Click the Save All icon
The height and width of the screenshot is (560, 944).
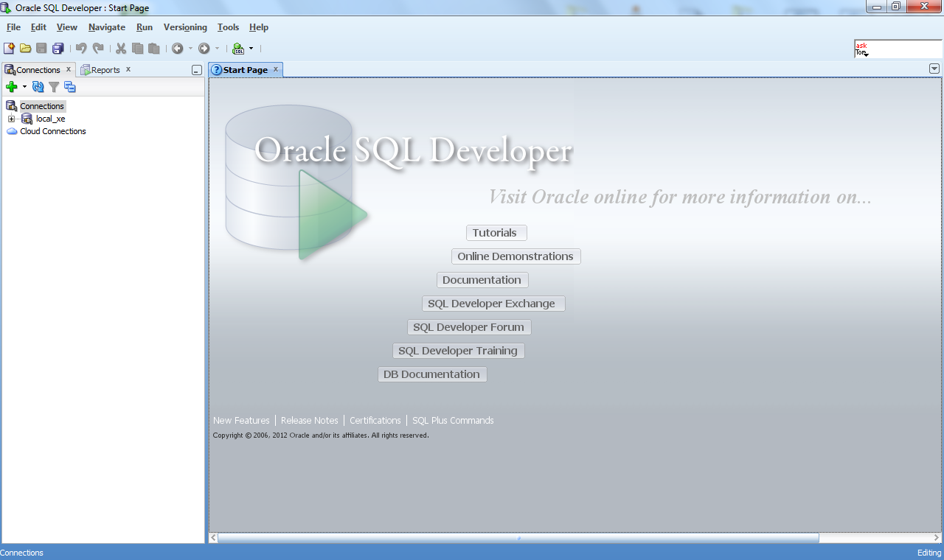[58, 49]
